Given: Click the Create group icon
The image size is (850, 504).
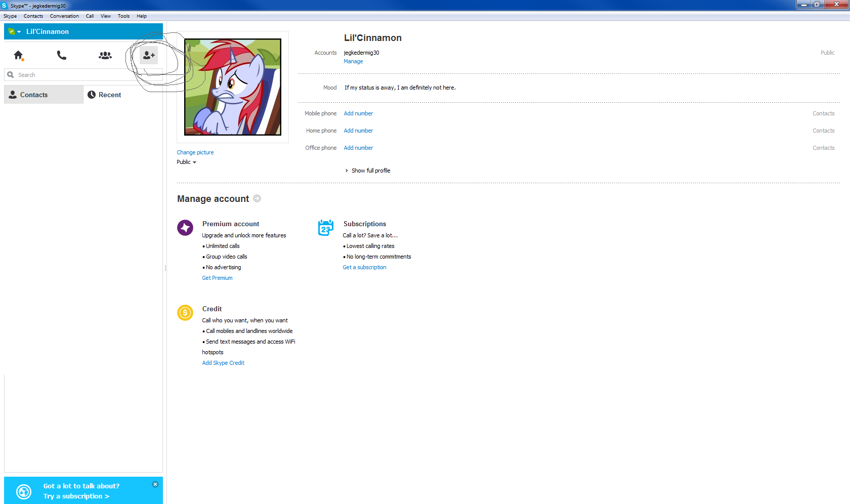Looking at the screenshot, I should tap(105, 55).
